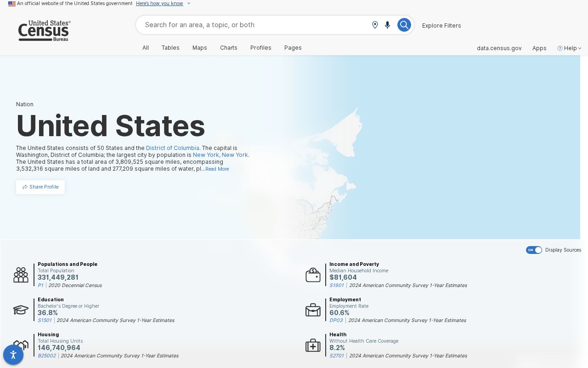Screen dimensions: 588x368
Task: Click the Employment briefcase icon
Action: (313, 310)
